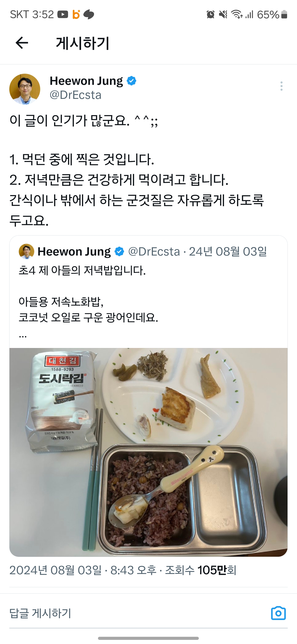Tap the Heewon Jung name in main post

pyautogui.click(x=86, y=81)
